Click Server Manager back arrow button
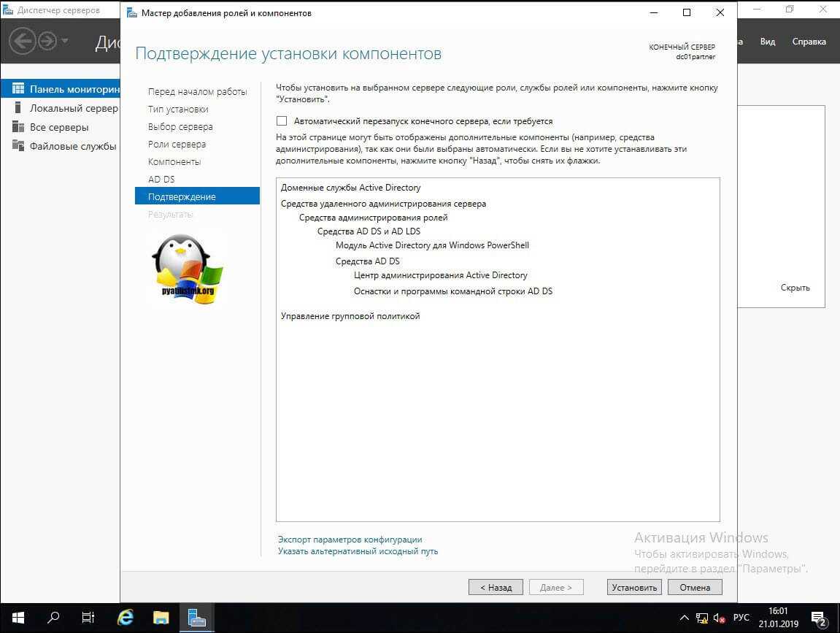 (x=23, y=41)
